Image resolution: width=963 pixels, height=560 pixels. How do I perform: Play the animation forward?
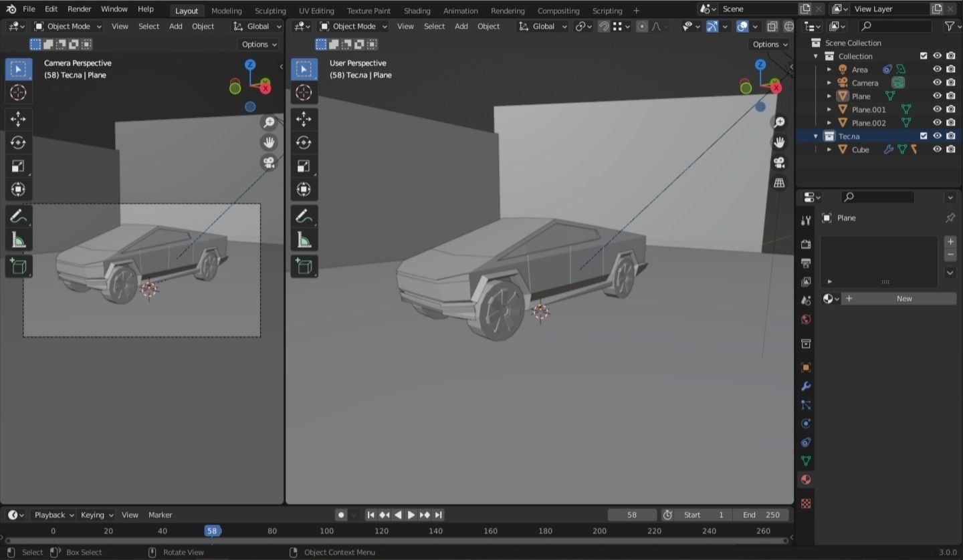[411, 515]
